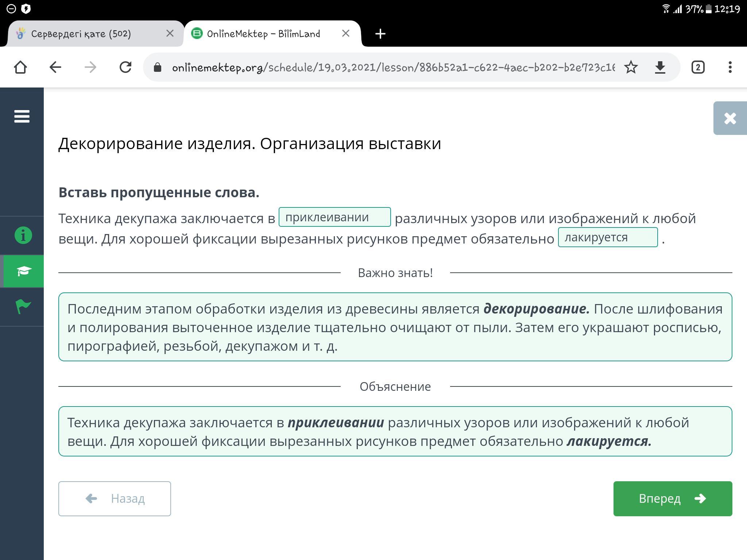Bookmark the page with the star icon
This screenshot has width=747, height=560.
point(631,67)
